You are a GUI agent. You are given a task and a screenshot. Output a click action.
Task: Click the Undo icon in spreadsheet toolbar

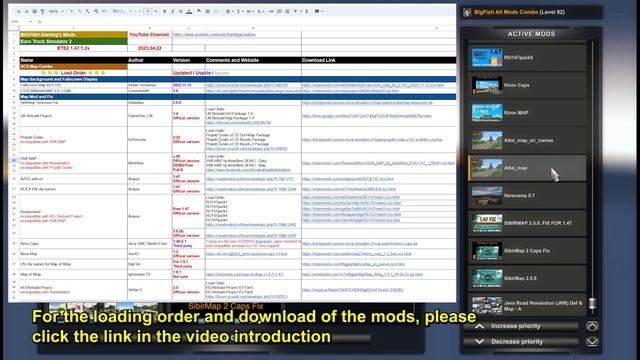coord(19,11)
